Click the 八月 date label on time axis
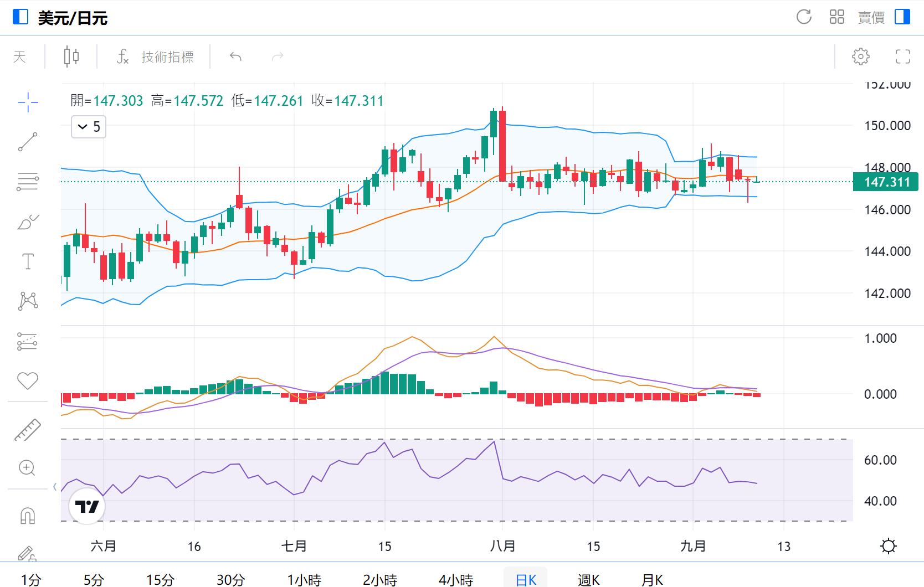The image size is (924, 587). [x=502, y=546]
